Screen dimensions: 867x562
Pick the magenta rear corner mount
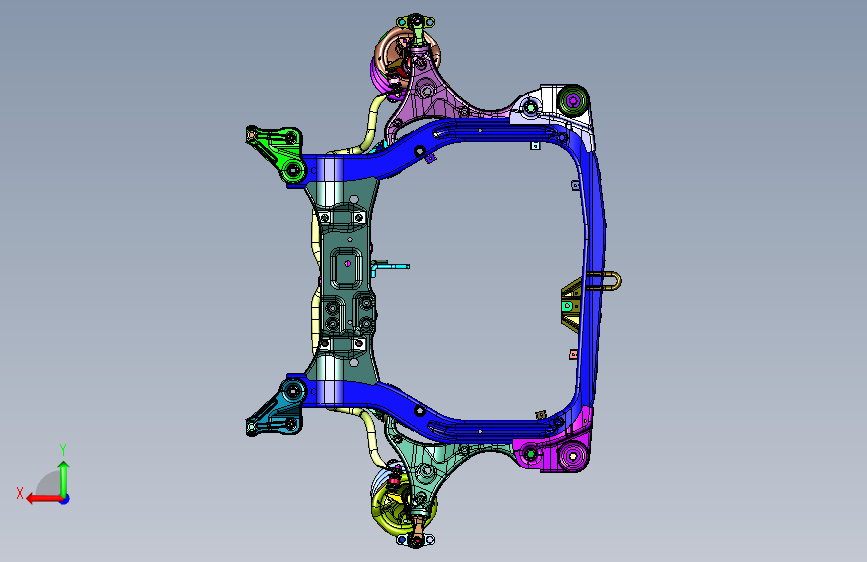[x=556, y=447]
